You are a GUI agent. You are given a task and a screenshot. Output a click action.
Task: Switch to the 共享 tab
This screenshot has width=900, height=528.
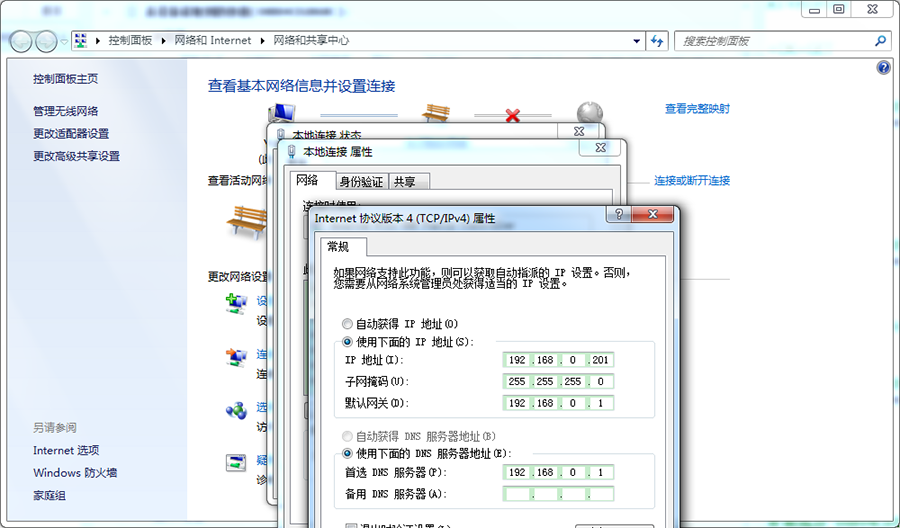404,182
